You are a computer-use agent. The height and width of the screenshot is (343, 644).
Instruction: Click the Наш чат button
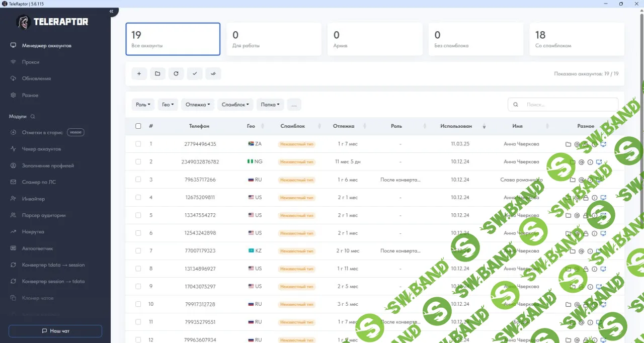[55, 331]
